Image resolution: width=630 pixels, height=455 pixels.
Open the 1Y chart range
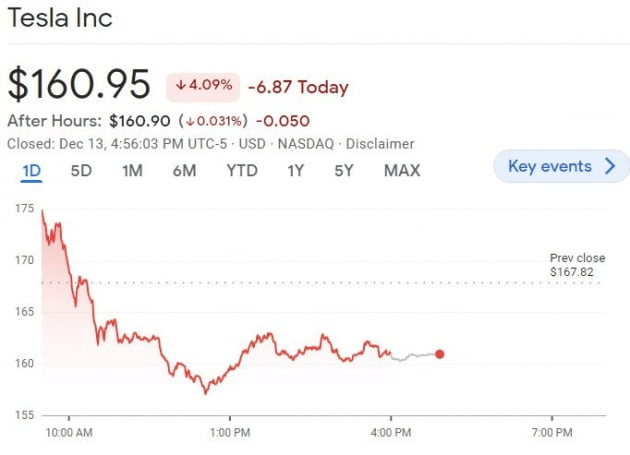point(295,170)
